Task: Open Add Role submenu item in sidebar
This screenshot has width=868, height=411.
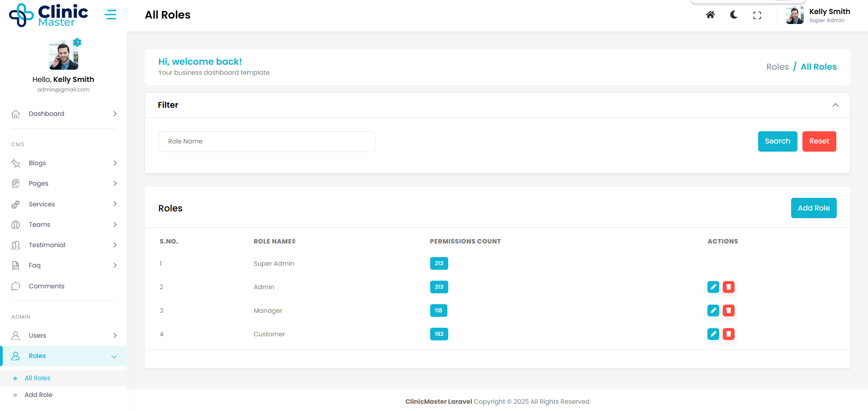Action: tap(38, 395)
